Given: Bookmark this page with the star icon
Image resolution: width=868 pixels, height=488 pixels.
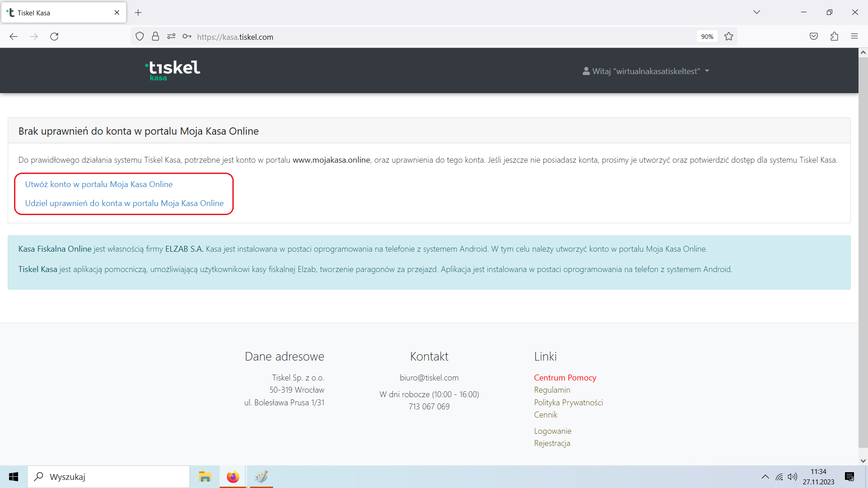Looking at the screenshot, I should pyautogui.click(x=729, y=37).
